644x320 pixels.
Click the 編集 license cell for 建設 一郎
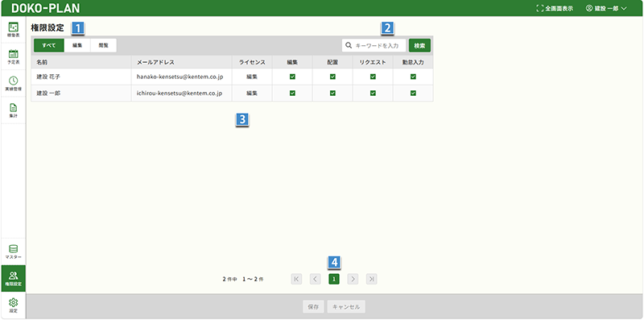click(252, 93)
